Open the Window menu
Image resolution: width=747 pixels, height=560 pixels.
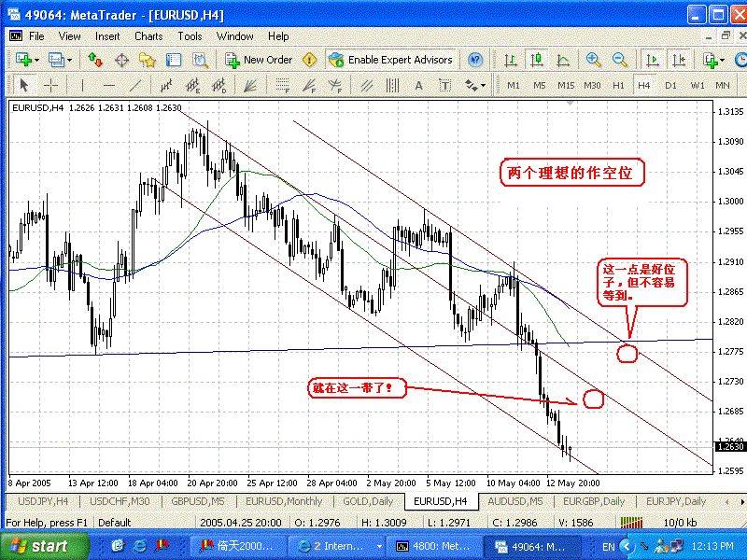[235, 36]
